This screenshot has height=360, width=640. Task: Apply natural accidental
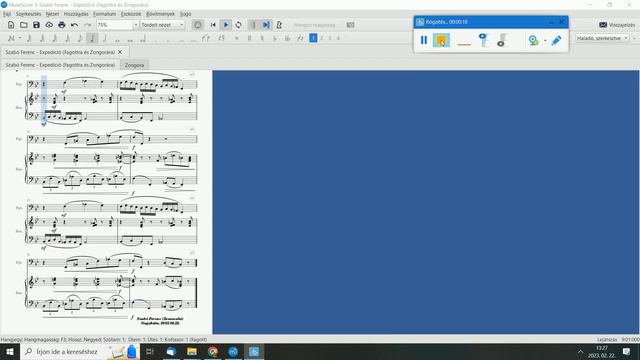coord(262,38)
